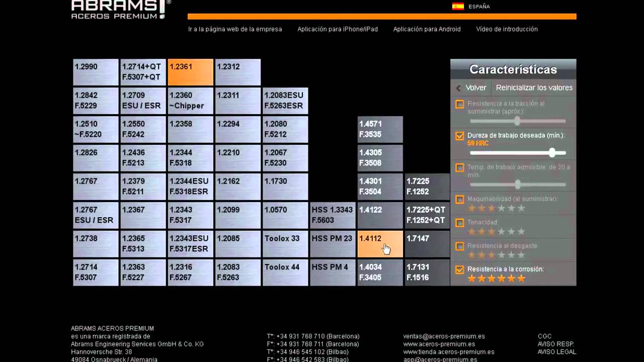Toggle Resistencia a la tracción checkbox

(459, 104)
